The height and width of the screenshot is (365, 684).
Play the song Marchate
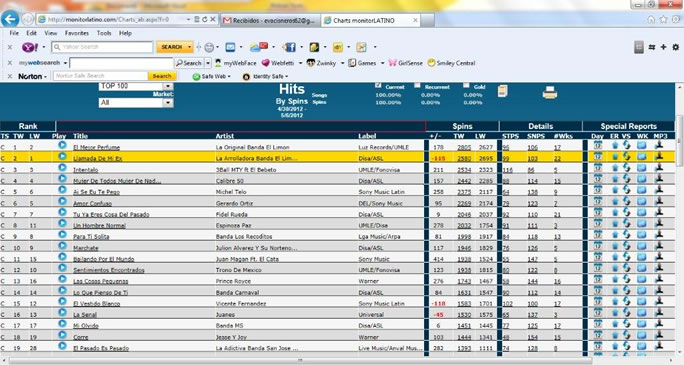tap(62, 246)
